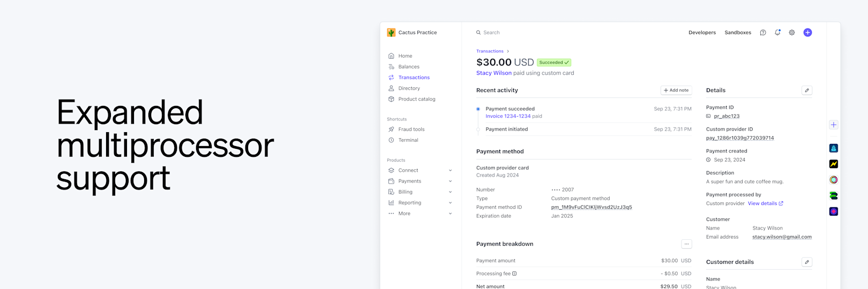This screenshot has width=868, height=289.
Task: Click the Home house icon
Action: tap(391, 56)
